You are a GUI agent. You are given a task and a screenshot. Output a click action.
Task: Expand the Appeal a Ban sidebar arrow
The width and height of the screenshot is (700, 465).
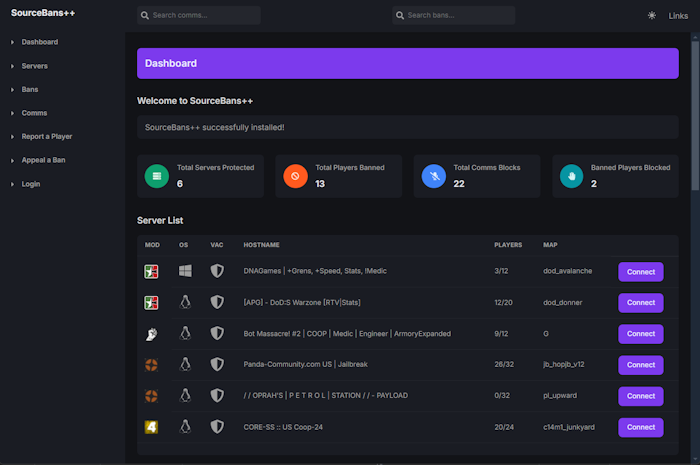pyautogui.click(x=12, y=161)
